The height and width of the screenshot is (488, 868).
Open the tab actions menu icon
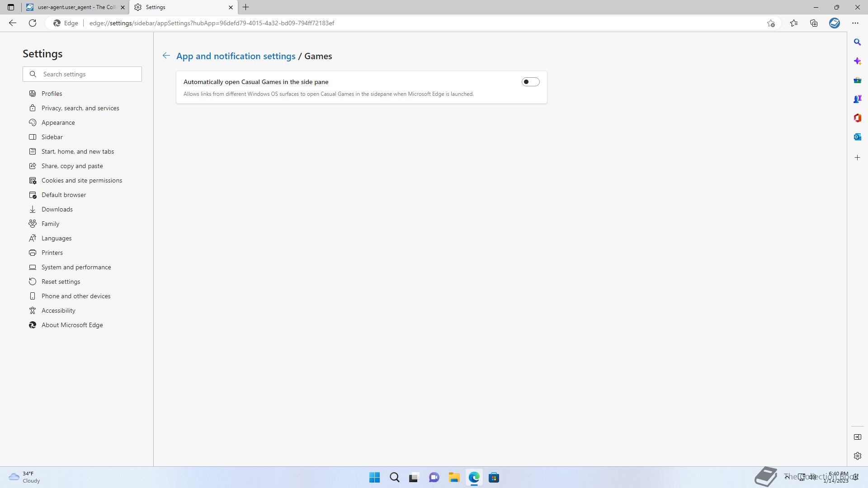coord(11,7)
